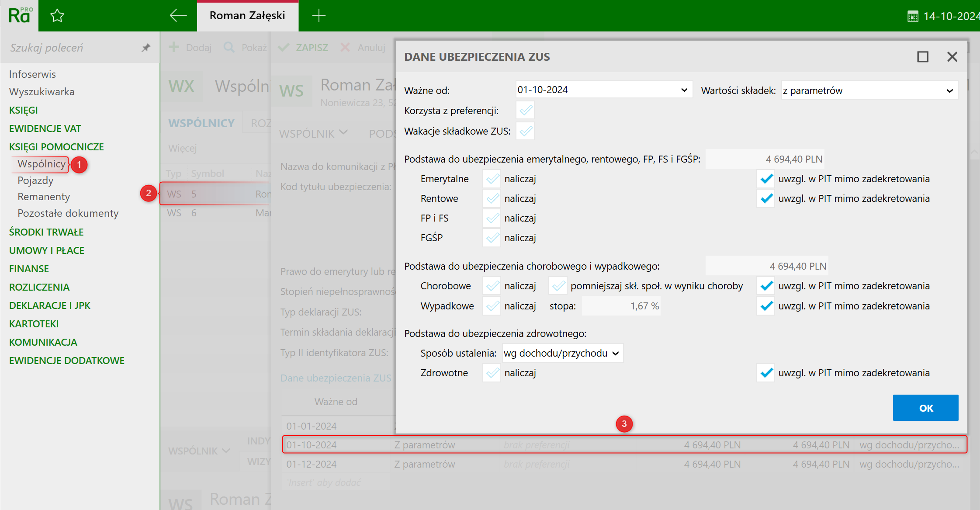Viewport: 980px width, 510px height.
Task: Pin the command search panel
Action: point(146,48)
